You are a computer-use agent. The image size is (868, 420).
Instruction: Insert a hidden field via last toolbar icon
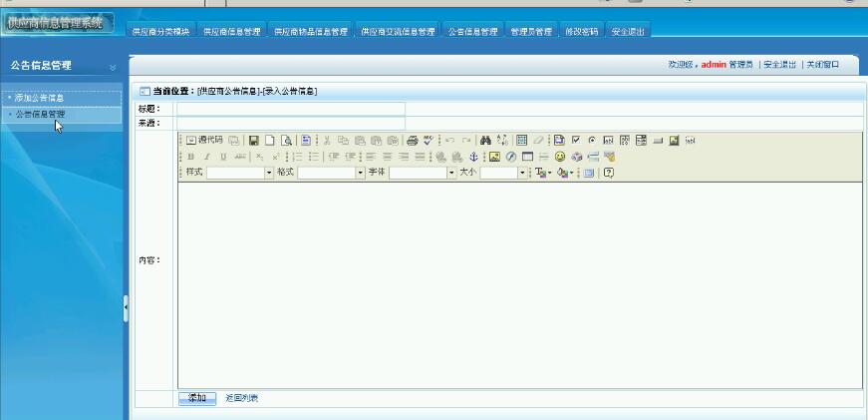[690, 141]
